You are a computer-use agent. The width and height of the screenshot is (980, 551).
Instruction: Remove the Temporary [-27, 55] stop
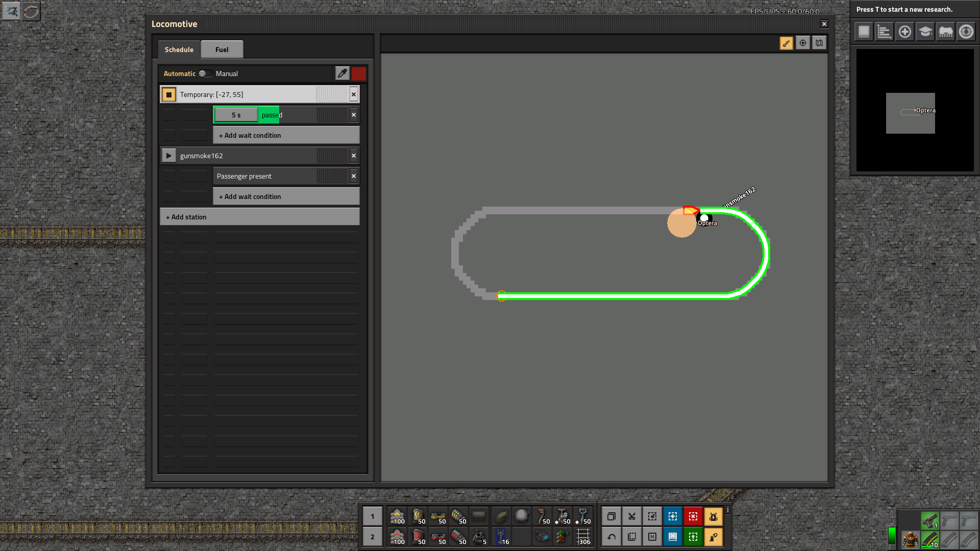[x=354, y=94]
